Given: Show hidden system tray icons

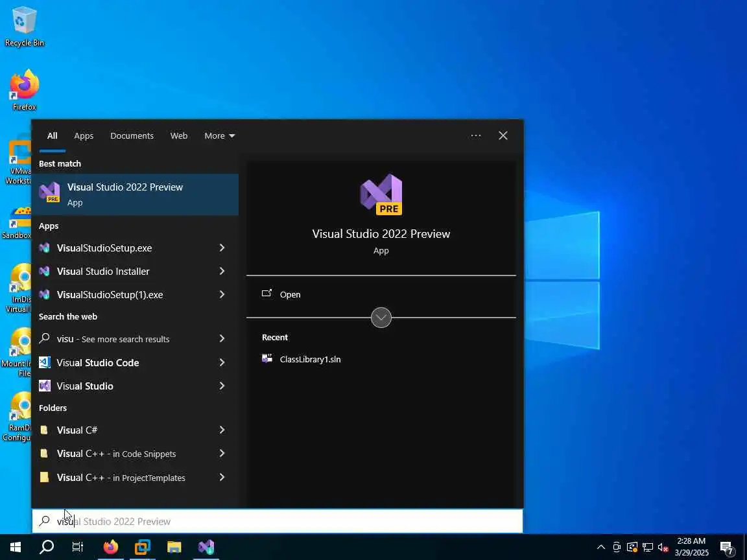Looking at the screenshot, I should (x=601, y=547).
